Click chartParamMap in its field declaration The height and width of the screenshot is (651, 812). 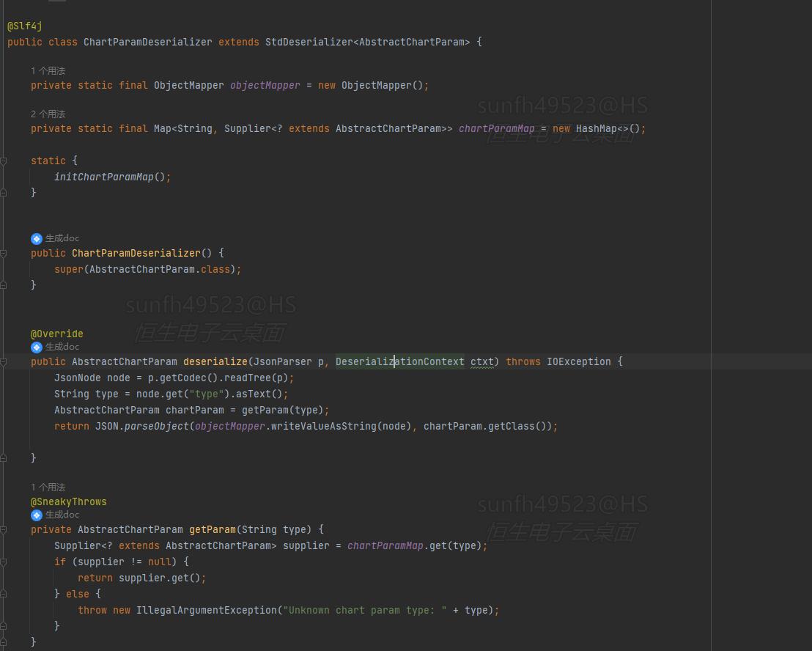tap(497, 128)
